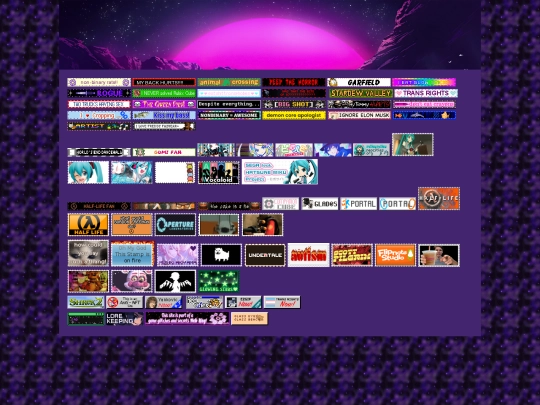Open the Miku with guitar stamp
The image size is (540, 405).
(413, 145)
